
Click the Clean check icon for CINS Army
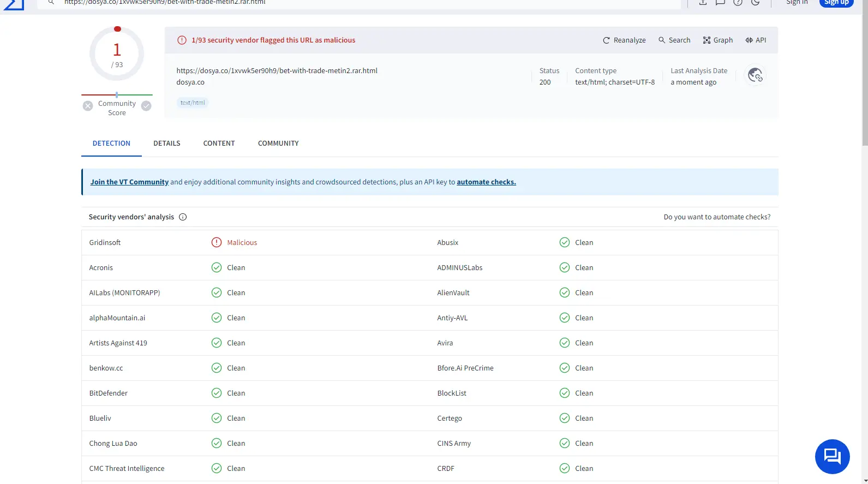tap(565, 443)
